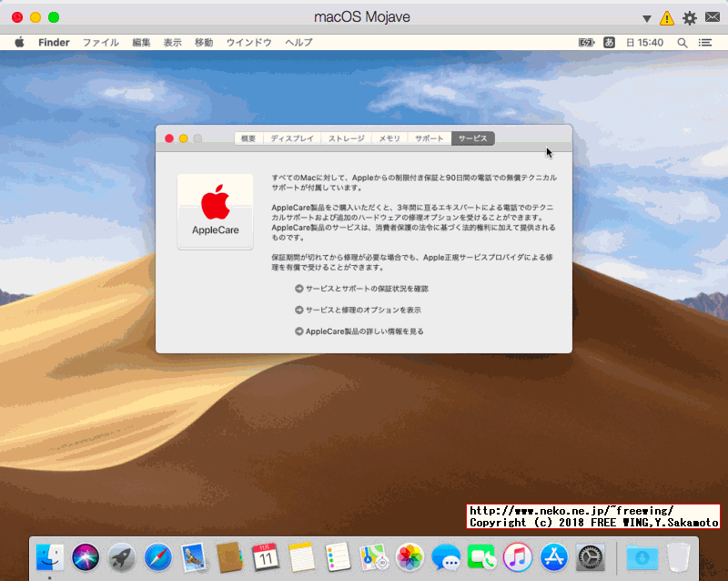Open Spotlight search in the menu bar
The image size is (728, 581).
682,42
